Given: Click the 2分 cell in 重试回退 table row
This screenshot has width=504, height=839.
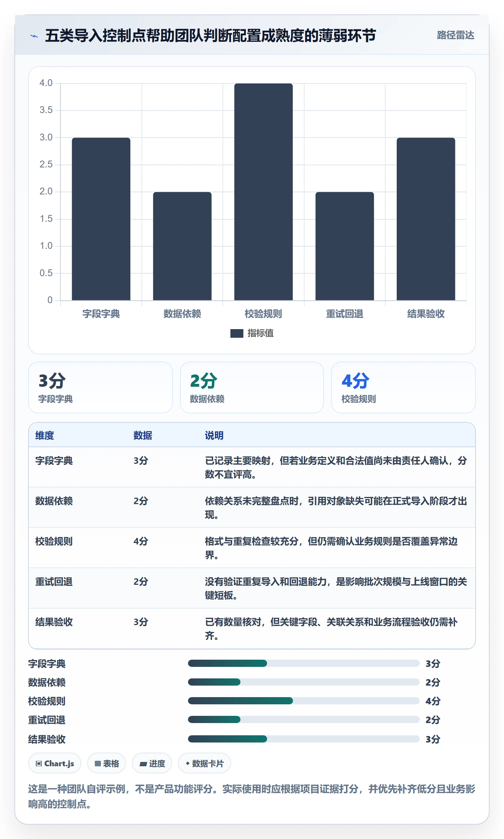Looking at the screenshot, I should 141,582.
